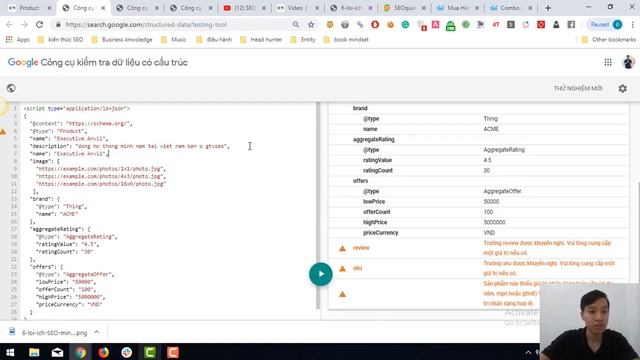Show hidden system tray icons

click(528, 352)
